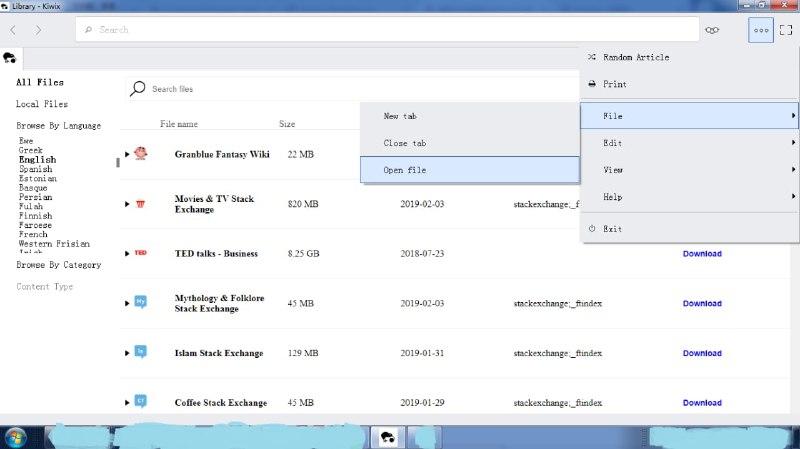This screenshot has width=800, height=449.
Task: Filter by Basque language
Action: coord(33,188)
